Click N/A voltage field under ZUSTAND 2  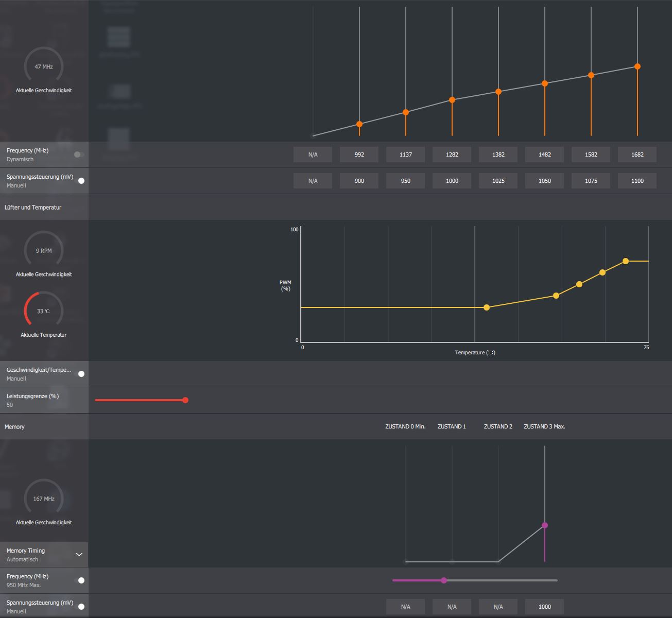click(498, 607)
